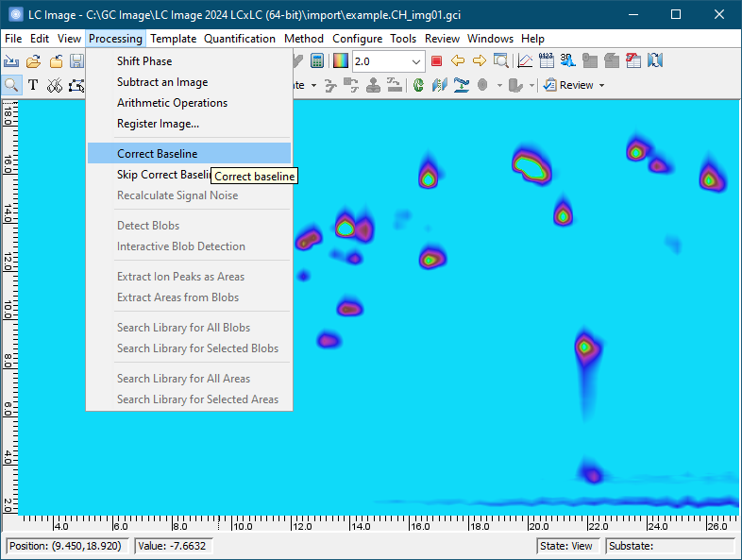
Task: Click the red stop square icon
Action: (436, 61)
